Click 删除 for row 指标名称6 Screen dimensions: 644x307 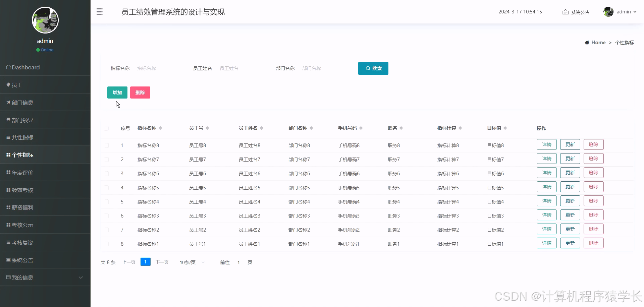pyautogui.click(x=594, y=173)
